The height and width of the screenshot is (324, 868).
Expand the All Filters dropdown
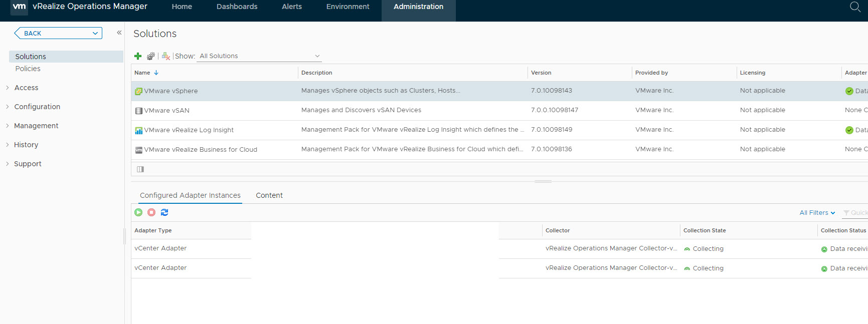pyautogui.click(x=817, y=213)
